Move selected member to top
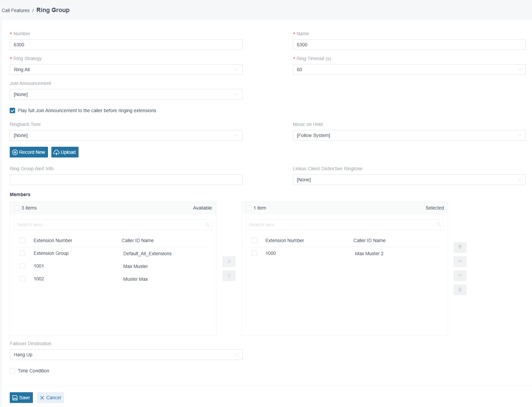 click(x=460, y=247)
